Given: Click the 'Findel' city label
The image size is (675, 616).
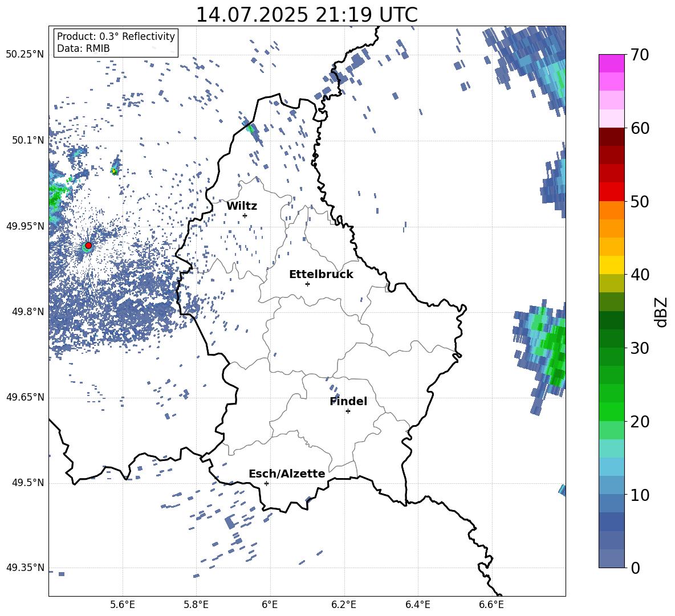Looking at the screenshot, I should [x=348, y=402].
